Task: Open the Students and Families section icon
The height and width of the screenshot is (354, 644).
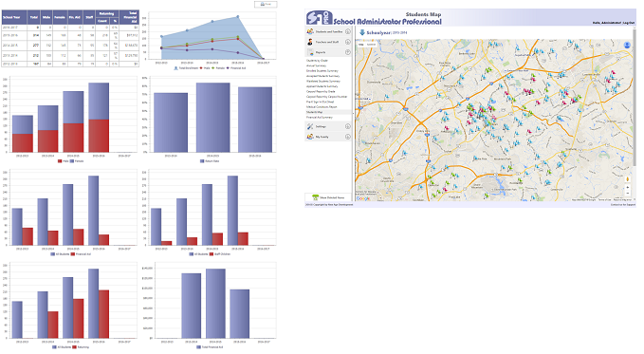Action: [310, 31]
